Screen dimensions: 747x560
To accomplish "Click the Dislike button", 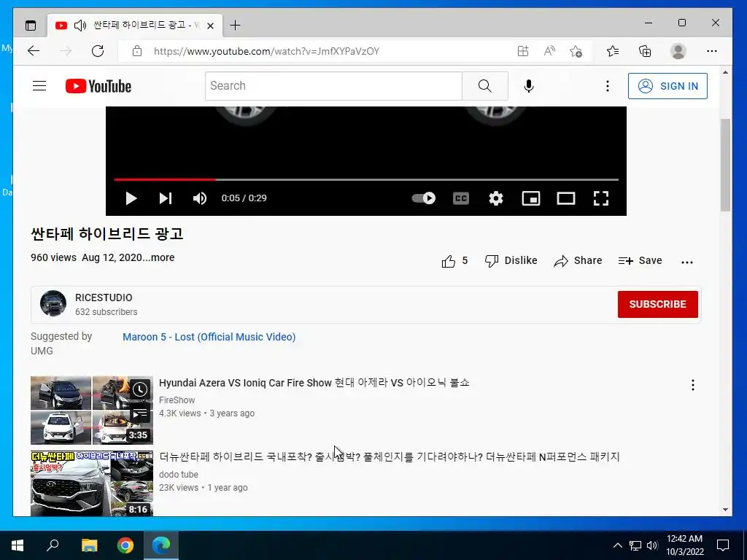I will click(x=511, y=261).
